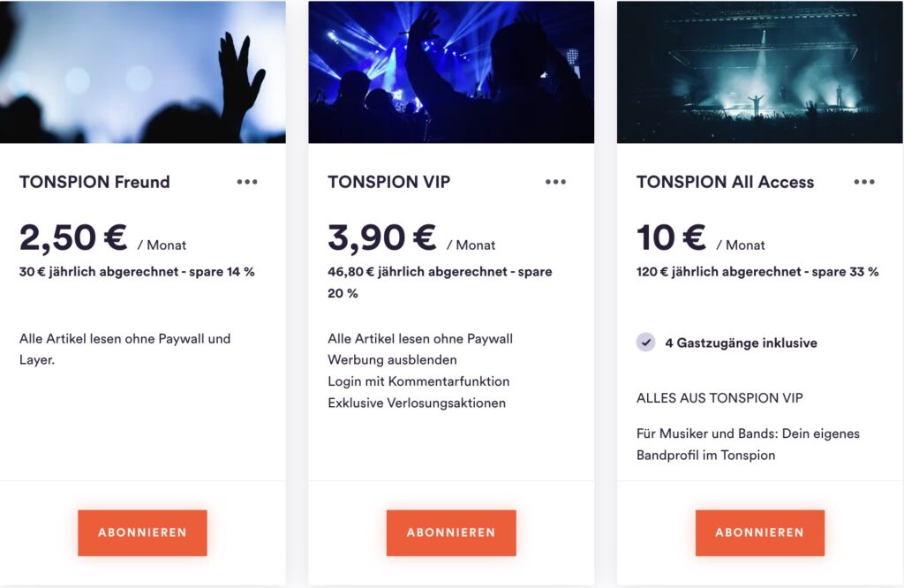Subscribe to TONSPION Freund via ABONNIEREN
This screenshot has width=904, height=588.
(142, 532)
